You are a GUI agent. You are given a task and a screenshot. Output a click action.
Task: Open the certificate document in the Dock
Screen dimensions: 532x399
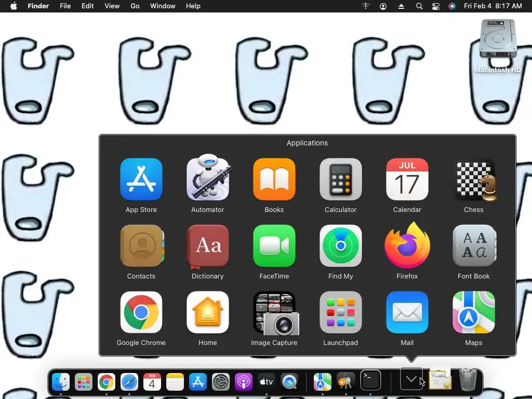440,379
